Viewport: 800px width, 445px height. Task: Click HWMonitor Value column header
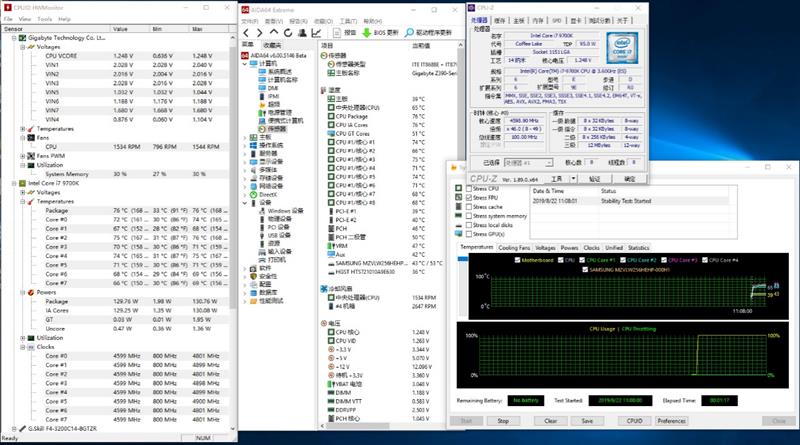pos(130,29)
